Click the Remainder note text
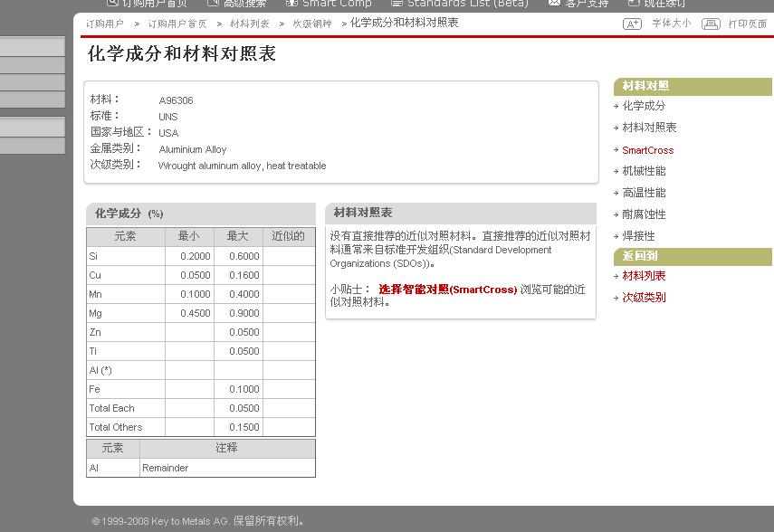774x532 pixels. [166, 468]
